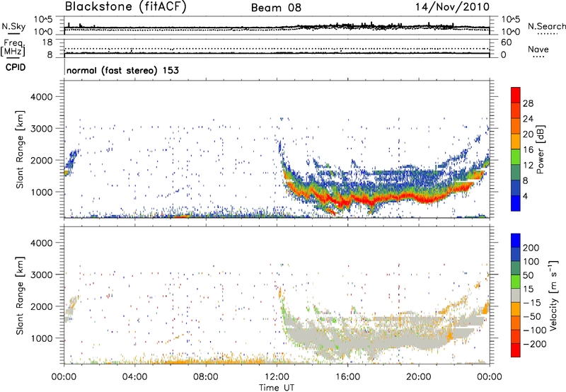Click the 04:00 time axis tick label

[x=134, y=377]
